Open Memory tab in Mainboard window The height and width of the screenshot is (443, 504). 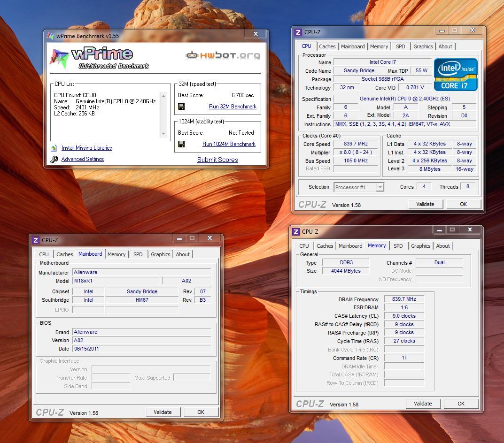tap(116, 254)
